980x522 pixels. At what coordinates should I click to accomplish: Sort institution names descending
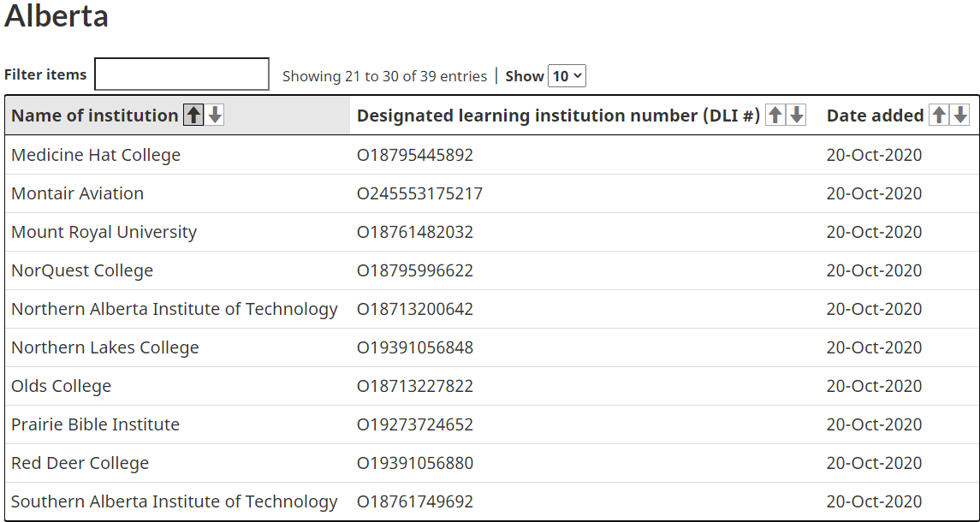[215, 115]
